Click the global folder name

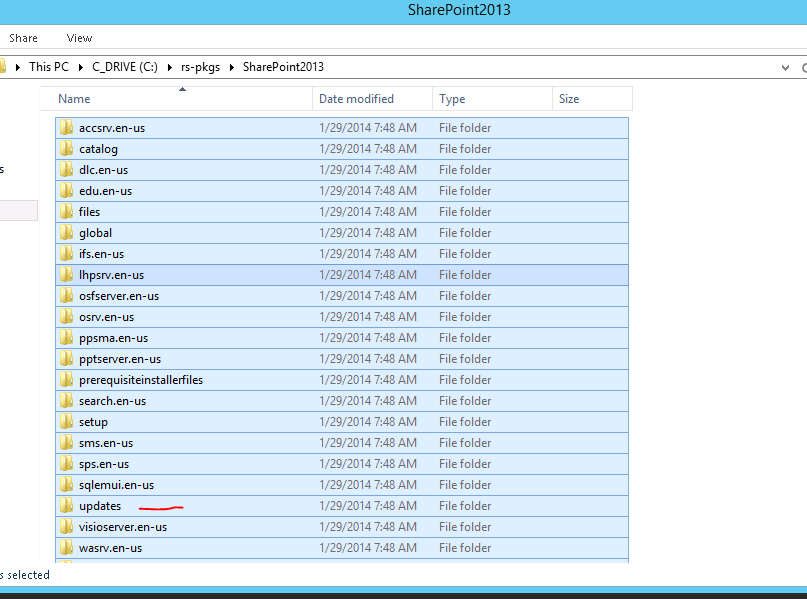(96, 233)
